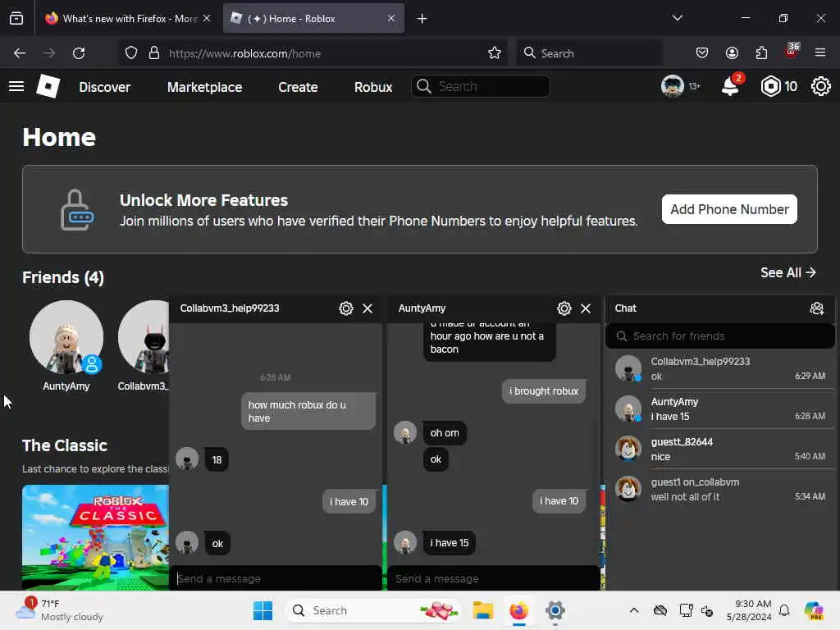The image size is (840, 630).
Task: Open Firefox extensions puzzle icon
Action: pyautogui.click(x=761, y=53)
